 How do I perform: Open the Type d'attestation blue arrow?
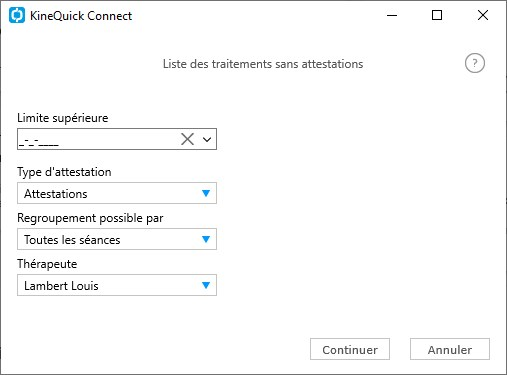pyautogui.click(x=206, y=193)
